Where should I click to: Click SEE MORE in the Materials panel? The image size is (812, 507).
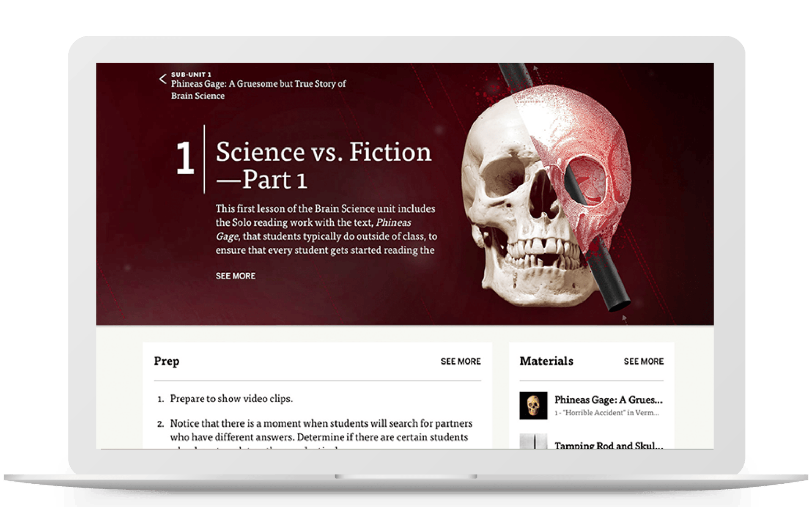point(643,362)
